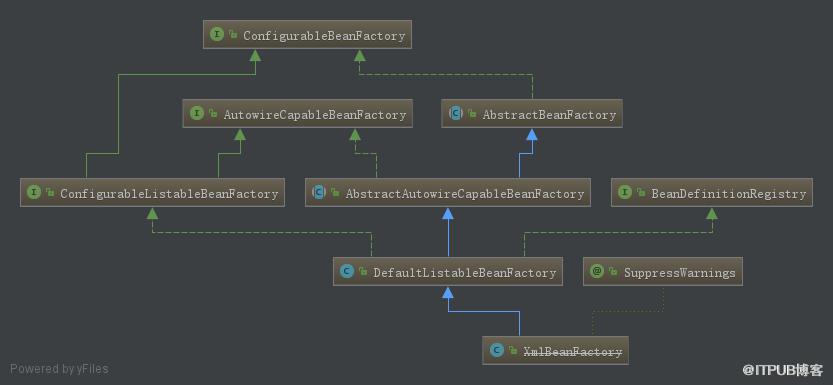Click the visibility icon on AbstractBeanFactory
The height and width of the screenshot is (385, 833).
point(472,114)
